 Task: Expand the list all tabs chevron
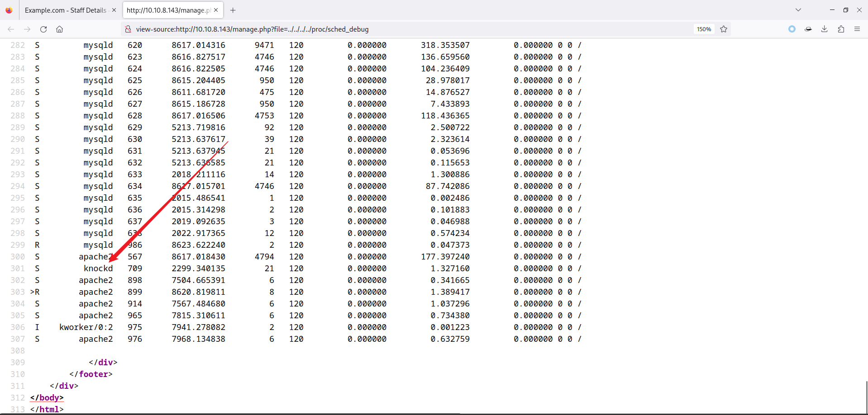pos(798,10)
